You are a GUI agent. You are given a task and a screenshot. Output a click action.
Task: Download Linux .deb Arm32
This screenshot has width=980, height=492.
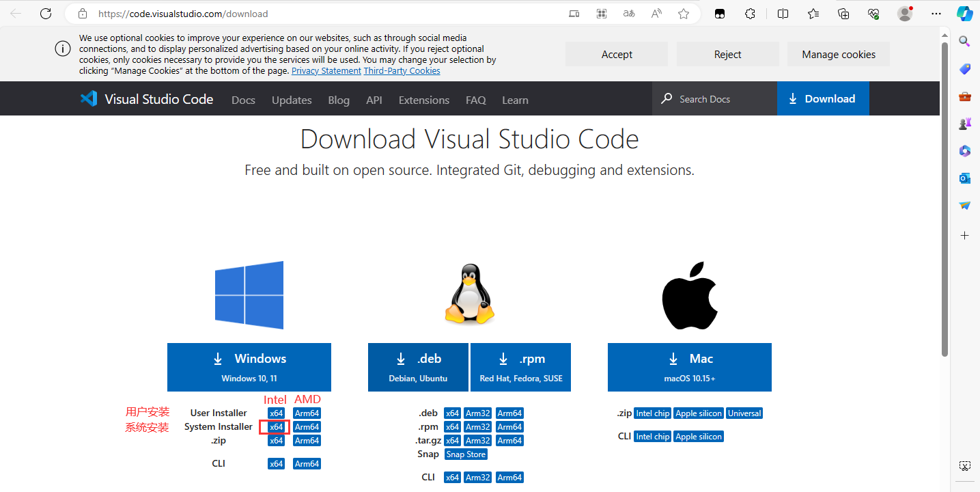478,413
